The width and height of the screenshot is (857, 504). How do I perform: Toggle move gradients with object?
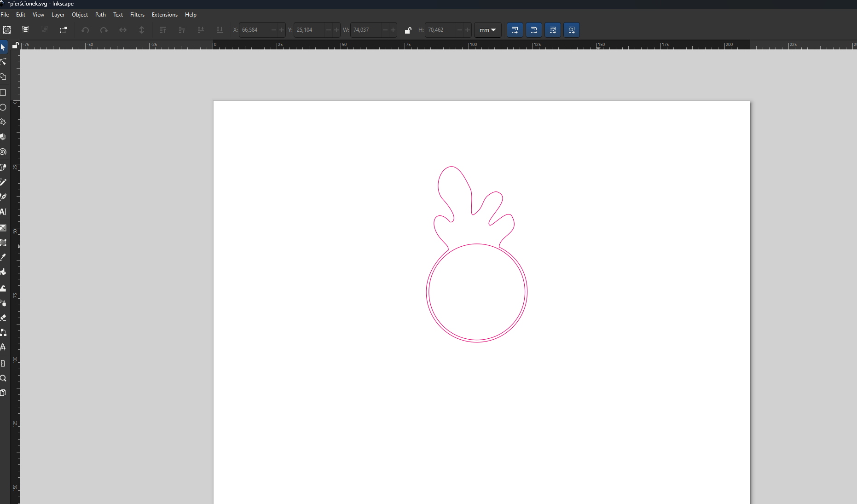(553, 30)
